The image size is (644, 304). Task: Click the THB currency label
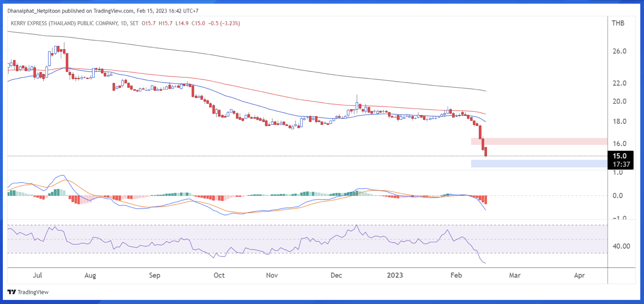(618, 23)
